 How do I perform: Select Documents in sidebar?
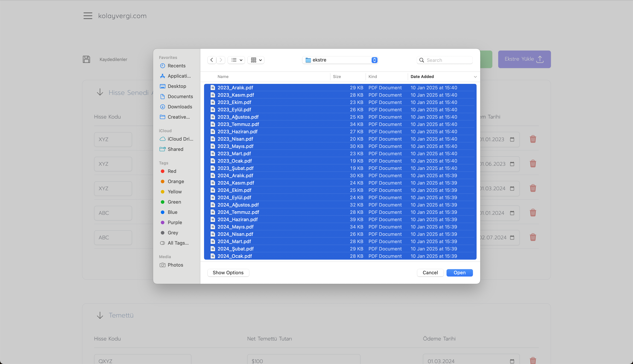tap(177, 96)
